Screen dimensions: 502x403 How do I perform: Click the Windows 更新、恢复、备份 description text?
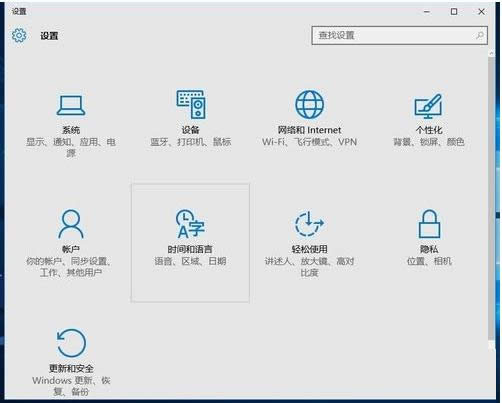[71, 386]
